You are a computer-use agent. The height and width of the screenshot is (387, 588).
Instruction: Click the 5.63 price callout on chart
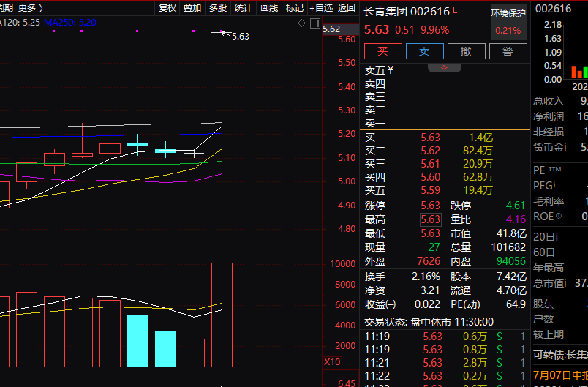(x=241, y=37)
